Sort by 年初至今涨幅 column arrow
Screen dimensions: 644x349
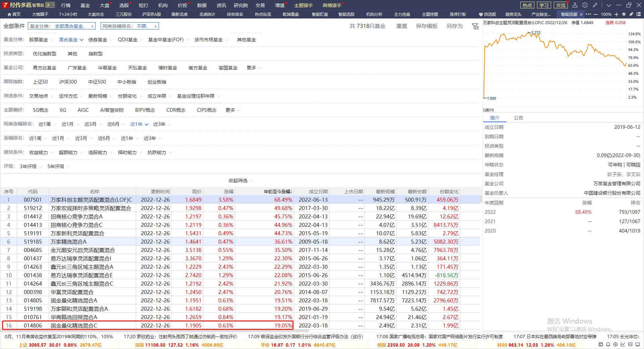[291, 192]
